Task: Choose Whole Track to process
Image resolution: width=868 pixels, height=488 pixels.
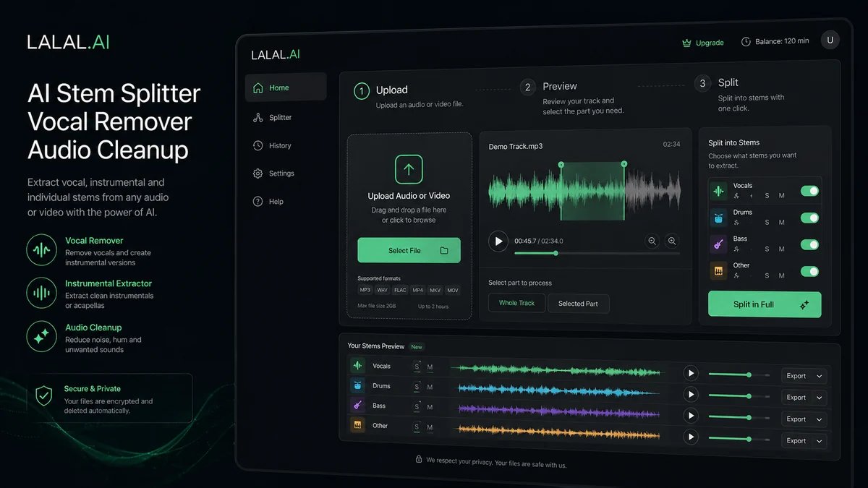Action: pos(516,303)
